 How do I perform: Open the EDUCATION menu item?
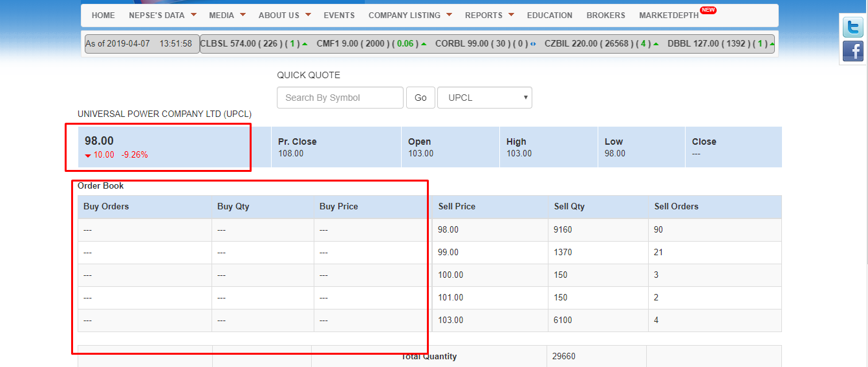[x=549, y=15]
